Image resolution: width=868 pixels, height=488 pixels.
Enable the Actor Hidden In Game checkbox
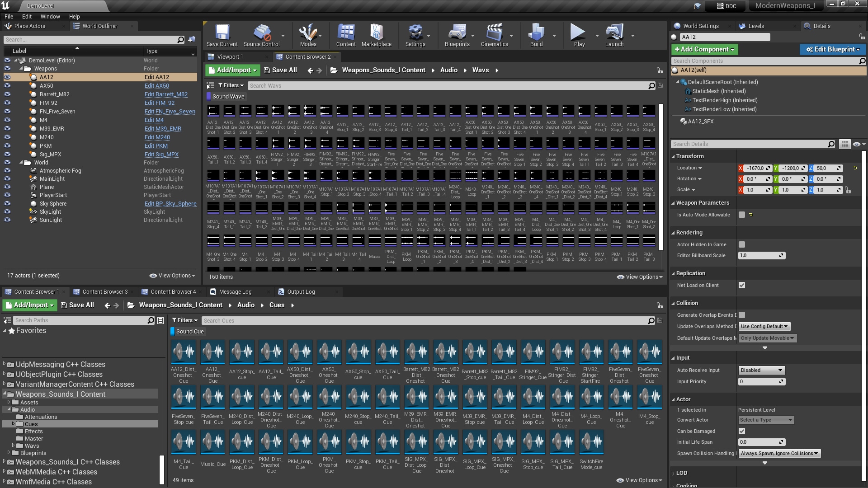[x=741, y=244]
